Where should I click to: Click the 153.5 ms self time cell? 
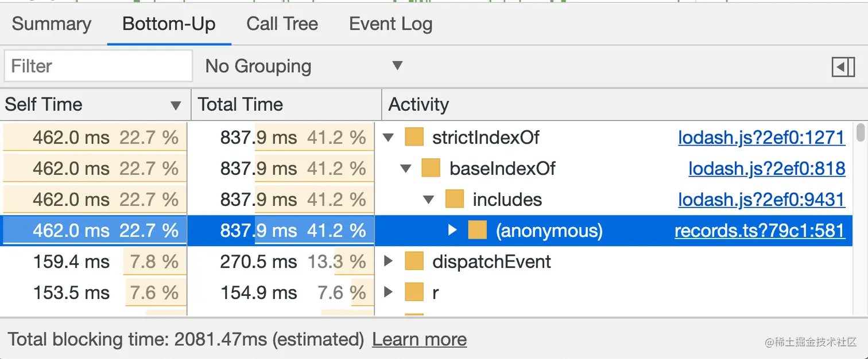tap(95, 292)
